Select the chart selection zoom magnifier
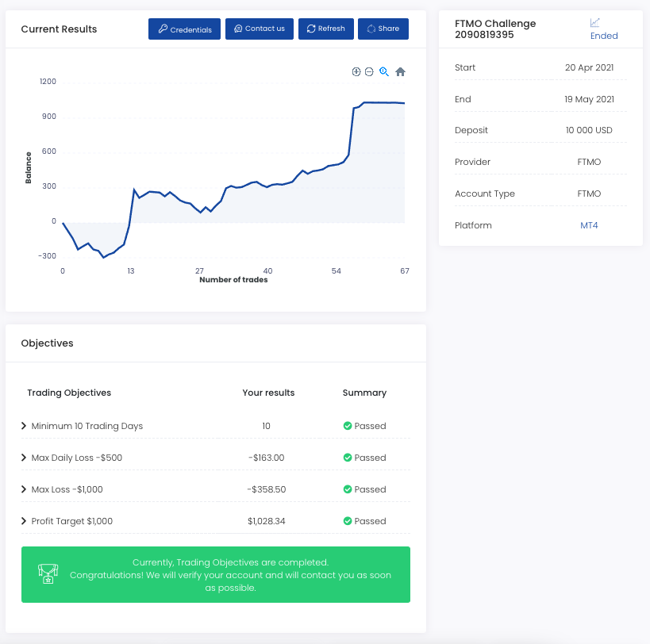Image resolution: width=650 pixels, height=644 pixels. [384, 71]
